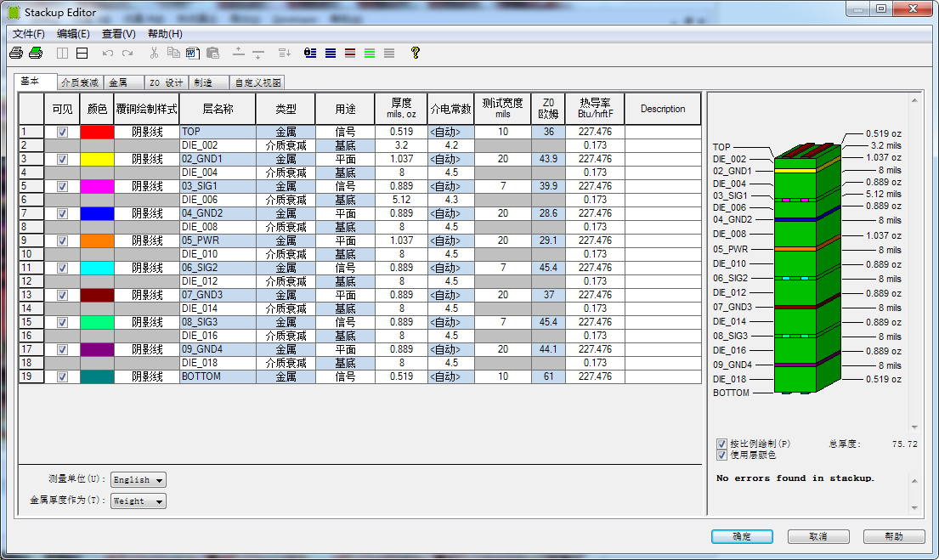The image size is (939, 560).
Task: Switch to the Z0 设计 tab
Action: 166,82
